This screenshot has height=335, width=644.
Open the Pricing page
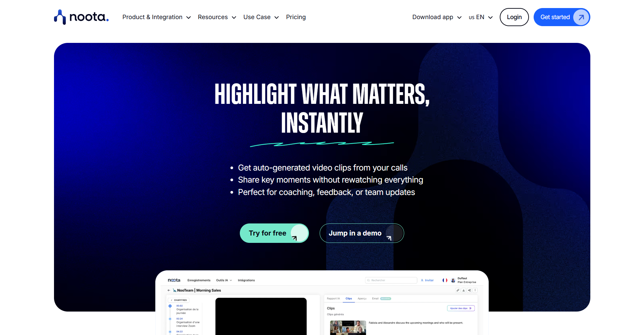click(x=296, y=17)
